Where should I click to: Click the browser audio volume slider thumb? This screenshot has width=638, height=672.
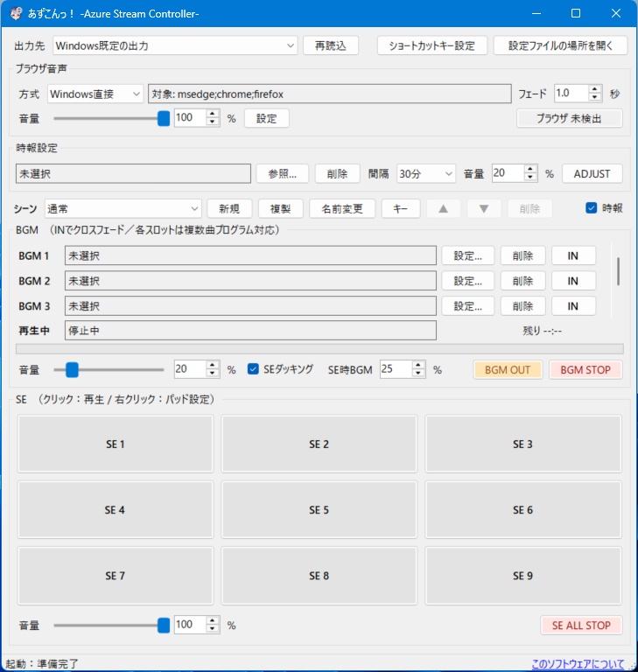[x=164, y=118]
